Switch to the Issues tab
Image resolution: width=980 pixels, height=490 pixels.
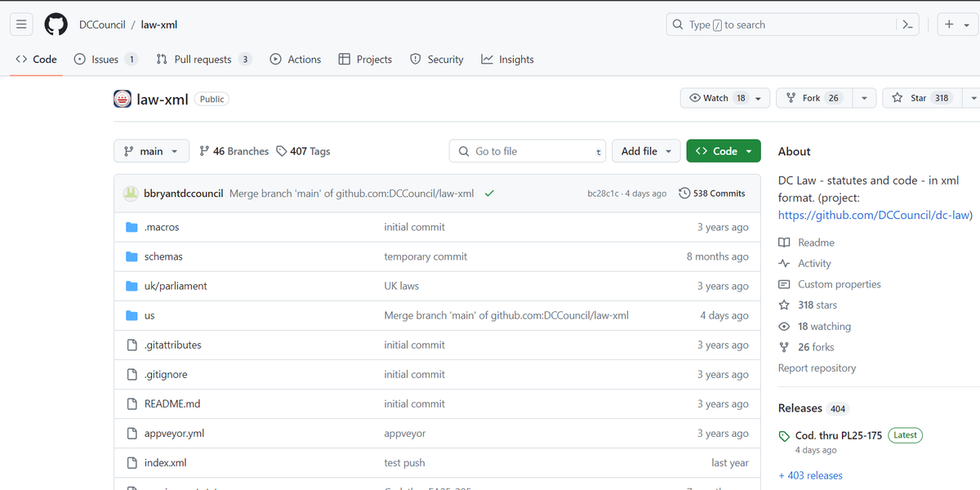105,59
